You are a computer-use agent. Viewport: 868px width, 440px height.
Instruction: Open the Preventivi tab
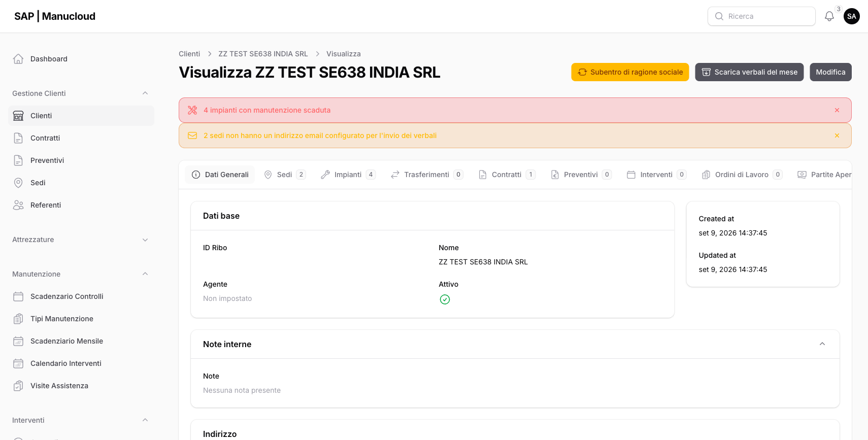pyautogui.click(x=581, y=175)
